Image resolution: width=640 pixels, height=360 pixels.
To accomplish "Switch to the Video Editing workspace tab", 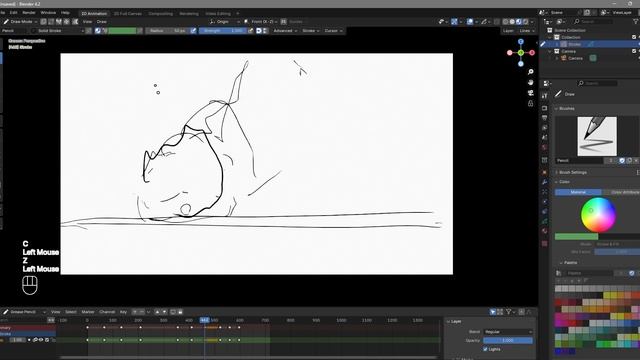I will [x=218, y=13].
